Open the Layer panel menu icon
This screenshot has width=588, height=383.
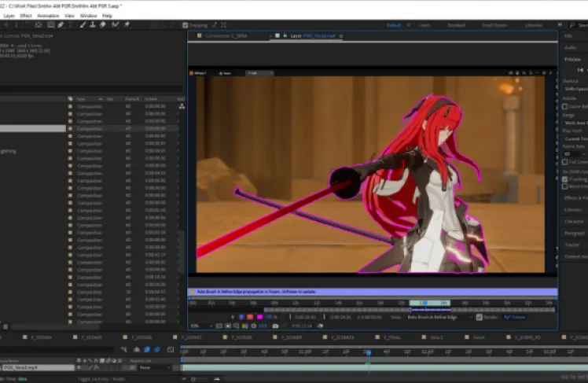pos(341,36)
